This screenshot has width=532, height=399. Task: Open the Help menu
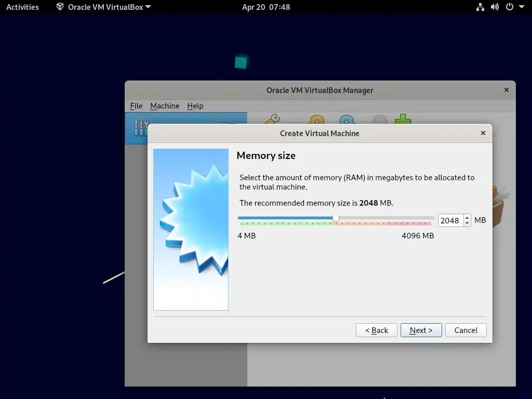(x=195, y=106)
